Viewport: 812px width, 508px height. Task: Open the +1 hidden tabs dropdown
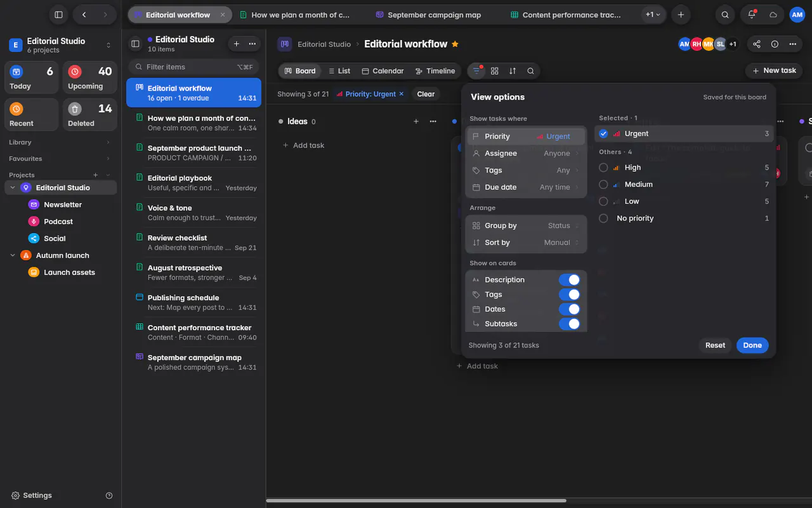pos(653,15)
